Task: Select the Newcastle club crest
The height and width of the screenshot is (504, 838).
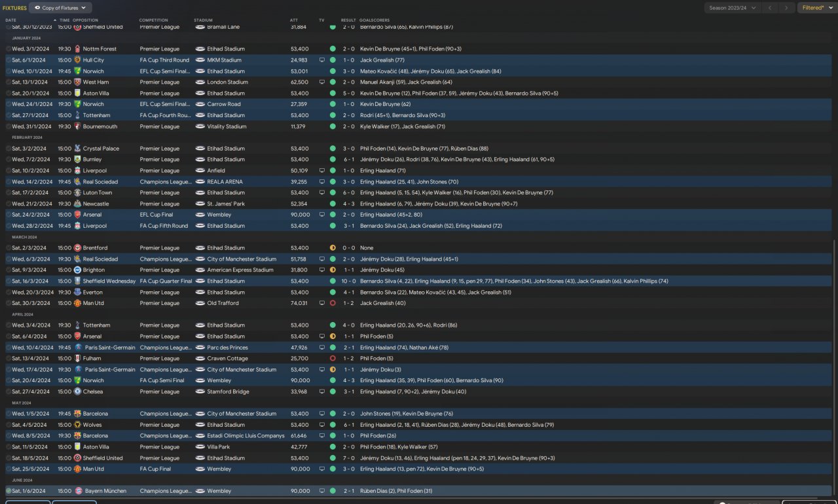Action: coord(78,204)
